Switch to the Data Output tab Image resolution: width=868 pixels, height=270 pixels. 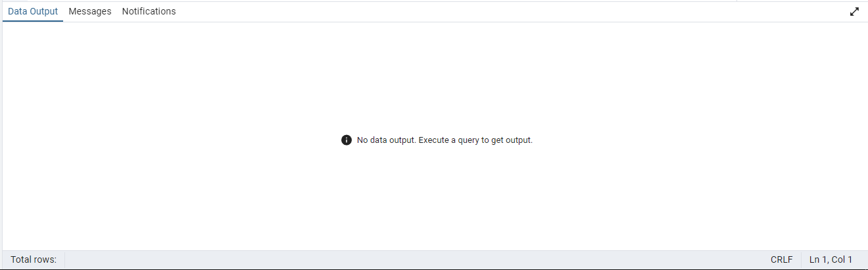pos(33,11)
